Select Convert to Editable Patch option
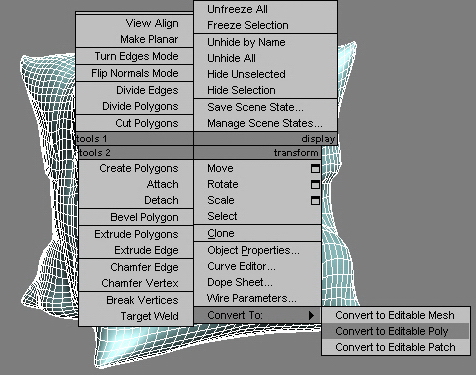476x375 pixels. point(396,347)
